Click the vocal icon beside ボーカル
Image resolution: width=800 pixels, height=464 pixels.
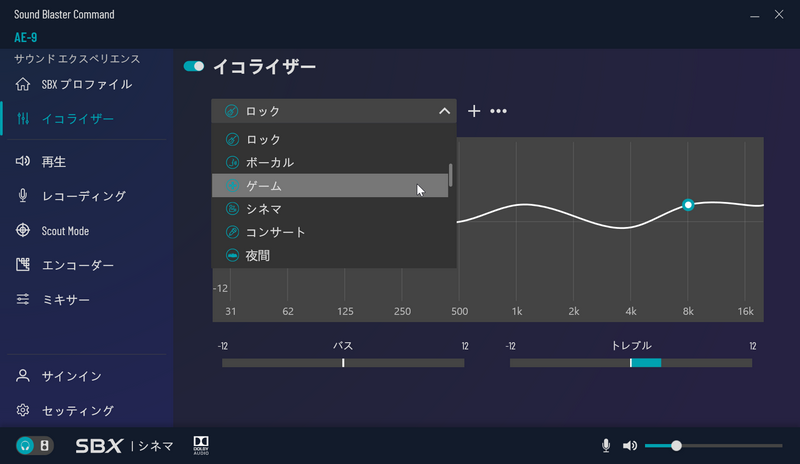(x=232, y=162)
